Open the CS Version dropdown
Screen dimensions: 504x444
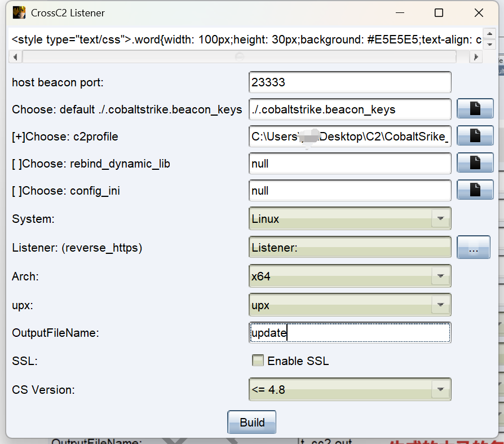pyautogui.click(x=350, y=389)
